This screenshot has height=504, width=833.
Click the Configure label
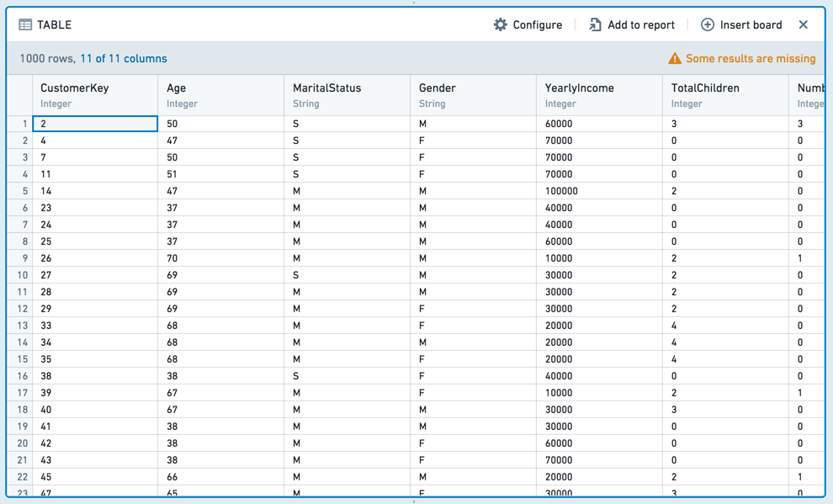pos(537,25)
